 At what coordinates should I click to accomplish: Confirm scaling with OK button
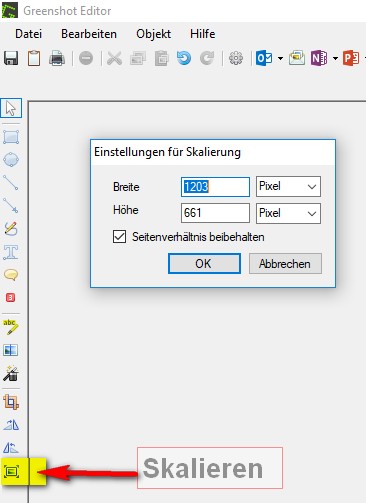pos(204,264)
